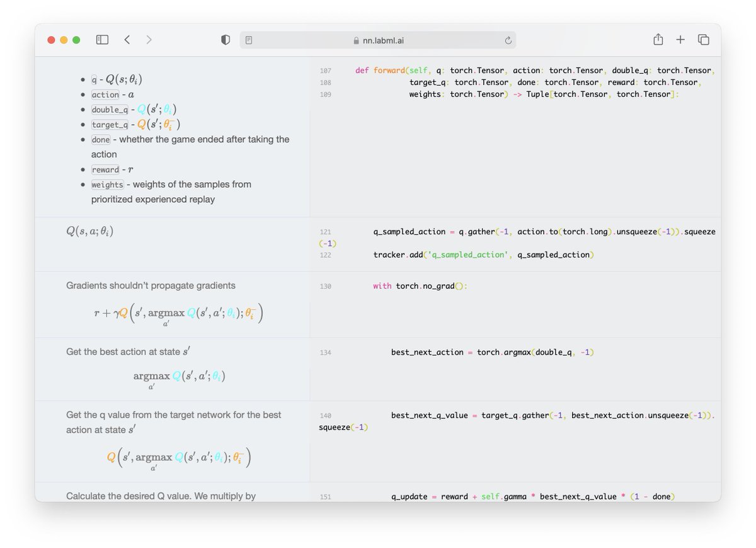The width and height of the screenshot is (756, 548).
Task: Minimize the Safari window
Action: point(64,40)
